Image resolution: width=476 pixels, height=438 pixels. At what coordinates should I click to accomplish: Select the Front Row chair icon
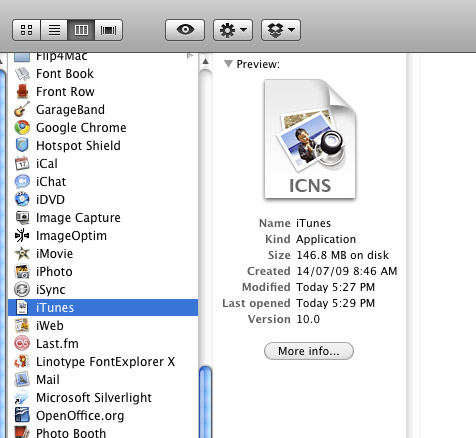coord(22,92)
